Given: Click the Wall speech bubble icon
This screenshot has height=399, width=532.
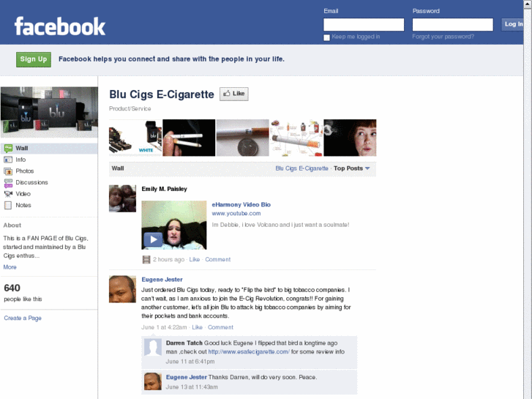Looking at the screenshot, I should (x=8, y=149).
